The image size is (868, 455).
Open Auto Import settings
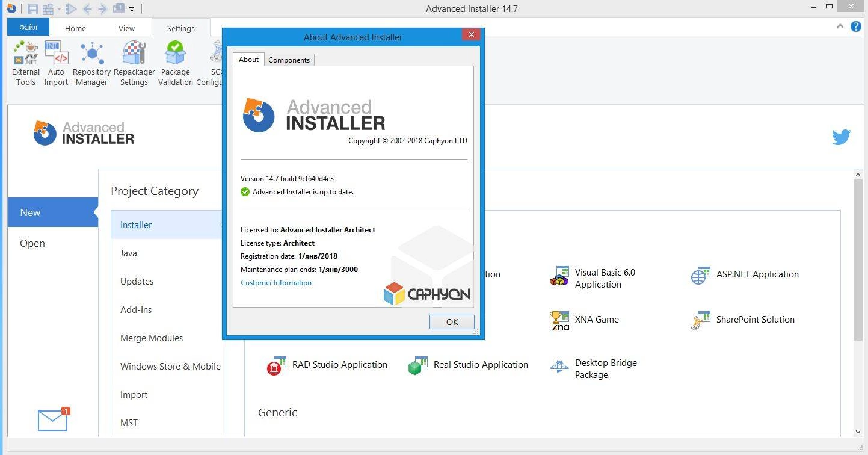56,63
